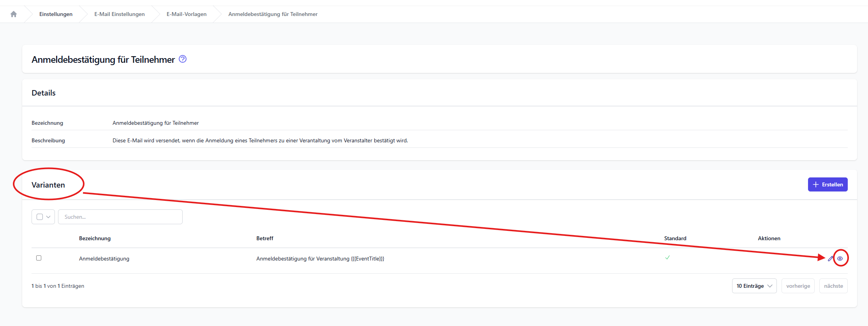Focus the Suchen search field
Viewport: 868px width, 326px height.
(x=120, y=217)
